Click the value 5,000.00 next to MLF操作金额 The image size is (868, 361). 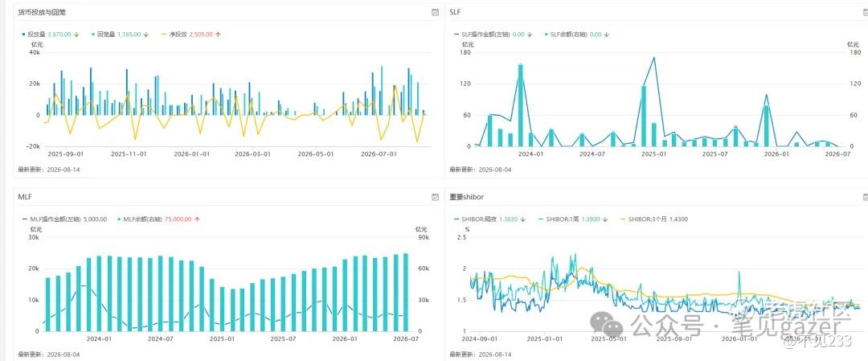coord(95,219)
